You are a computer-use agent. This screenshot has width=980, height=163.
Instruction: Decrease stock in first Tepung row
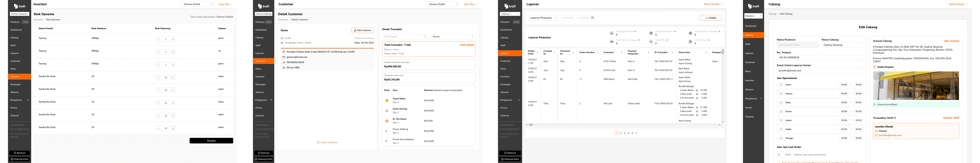click(159, 39)
